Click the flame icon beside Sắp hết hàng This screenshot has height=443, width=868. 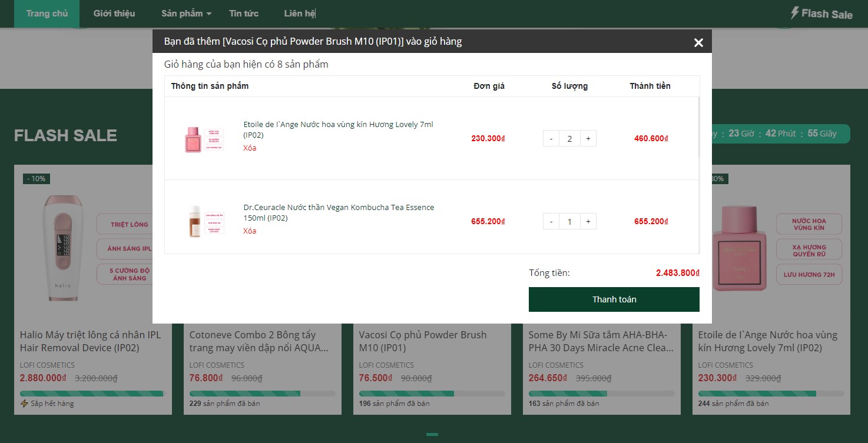pyautogui.click(x=24, y=404)
